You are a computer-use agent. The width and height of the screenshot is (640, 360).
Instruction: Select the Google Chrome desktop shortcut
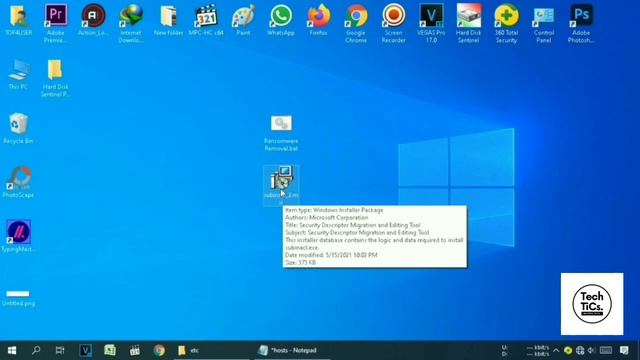pyautogui.click(x=356, y=23)
